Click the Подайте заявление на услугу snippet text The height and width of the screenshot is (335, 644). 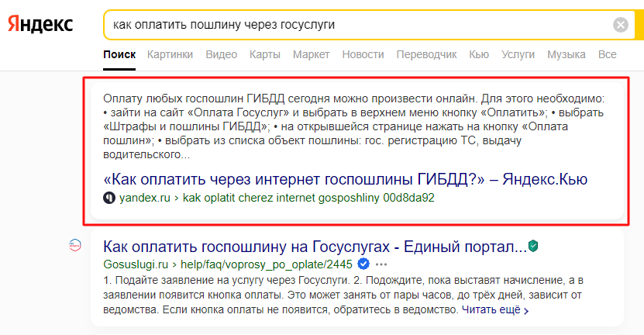[x=343, y=295]
